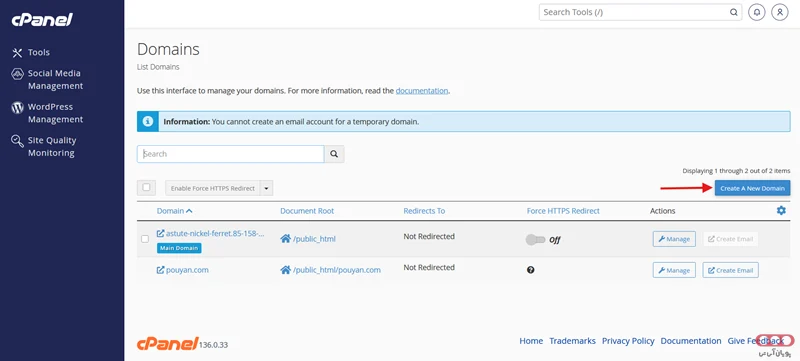Open table settings gear icon
The height and width of the screenshot is (361, 800).
point(781,210)
